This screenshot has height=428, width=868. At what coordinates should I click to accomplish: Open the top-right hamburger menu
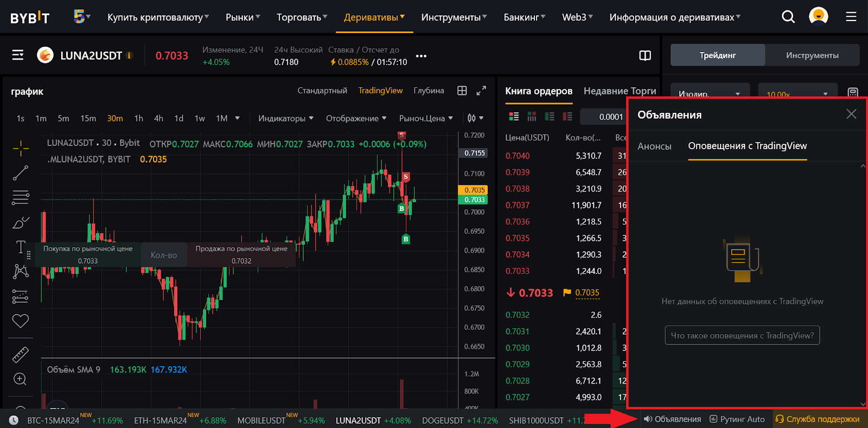pyautogui.click(x=851, y=17)
